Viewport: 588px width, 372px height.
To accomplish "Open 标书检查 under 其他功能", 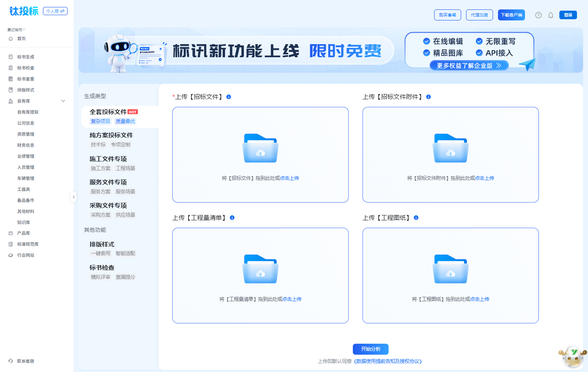I will click(120, 272).
